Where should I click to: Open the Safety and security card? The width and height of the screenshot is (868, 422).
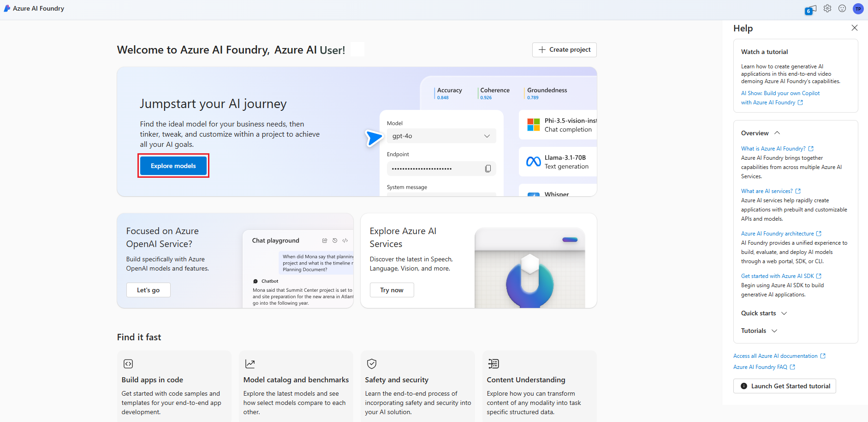[418, 386]
